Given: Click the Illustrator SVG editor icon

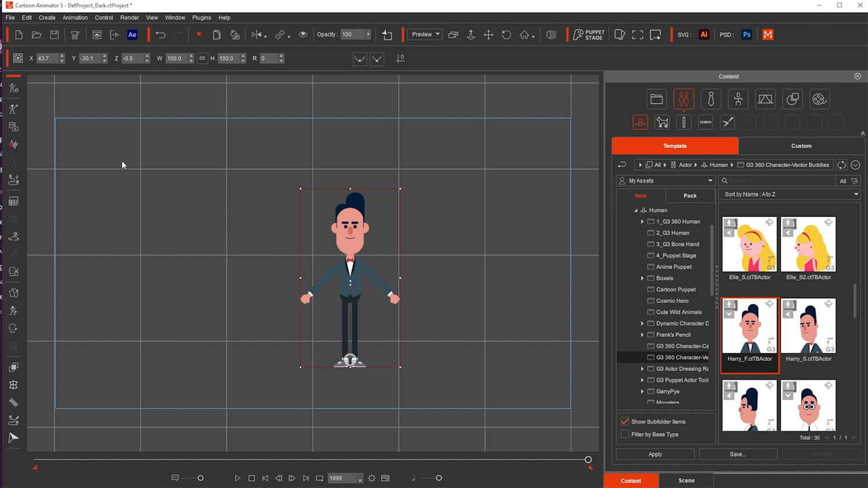Looking at the screenshot, I should 704,35.
